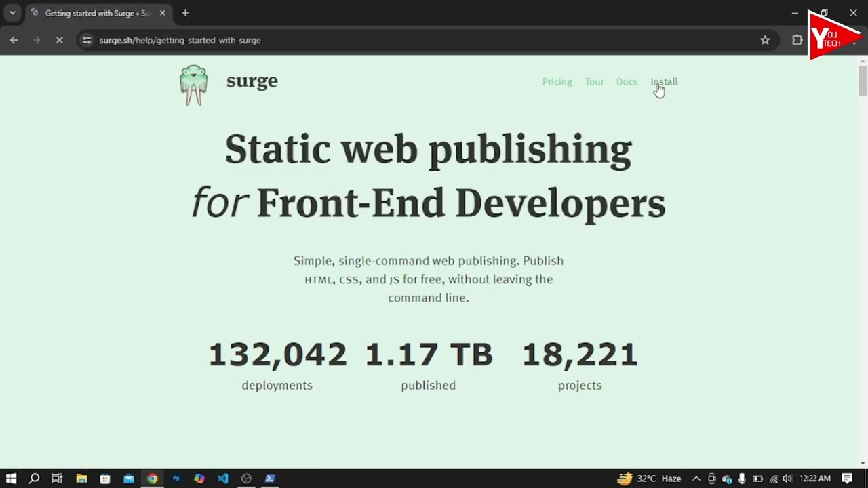Click the microphone tray icon

(x=743, y=479)
